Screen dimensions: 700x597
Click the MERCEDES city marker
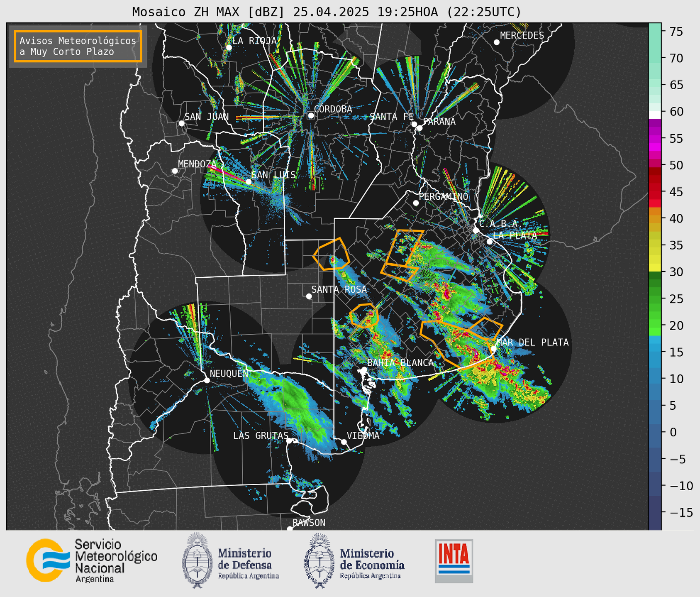pyautogui.click(x=496, y=42)
